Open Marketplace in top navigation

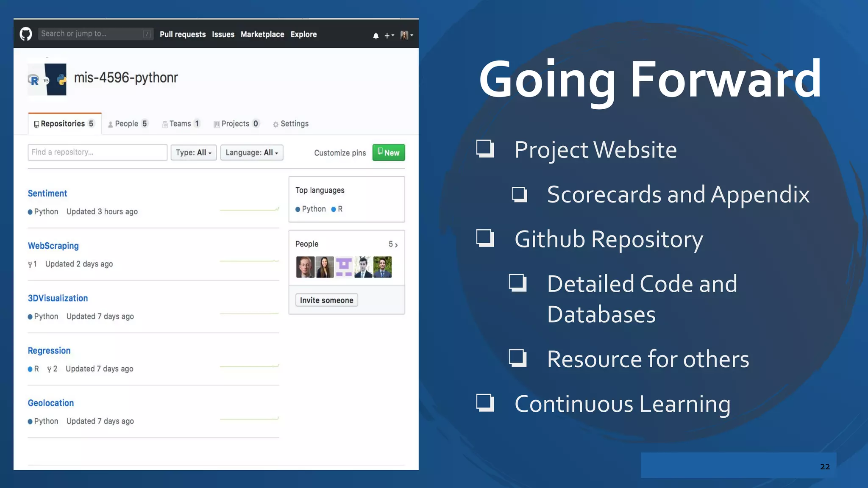pos(262,34)
